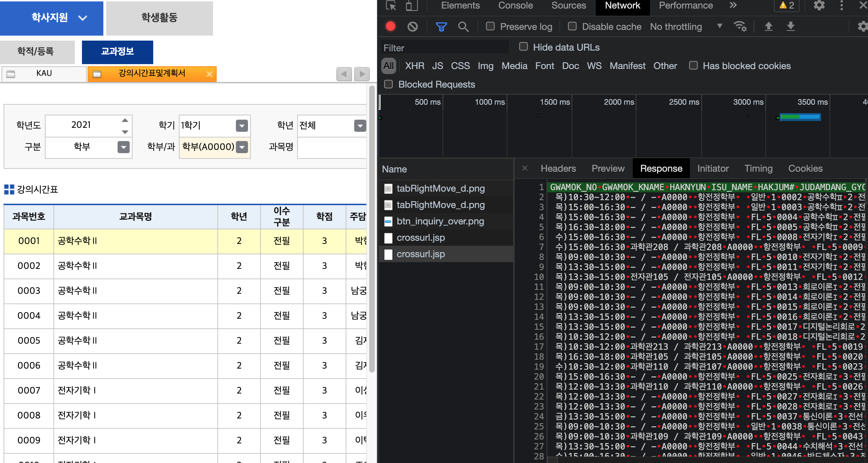The width and height of the screenshot is (868, 463).
Task: Enable Preserve log checkbox
Action: pos(490,26)
